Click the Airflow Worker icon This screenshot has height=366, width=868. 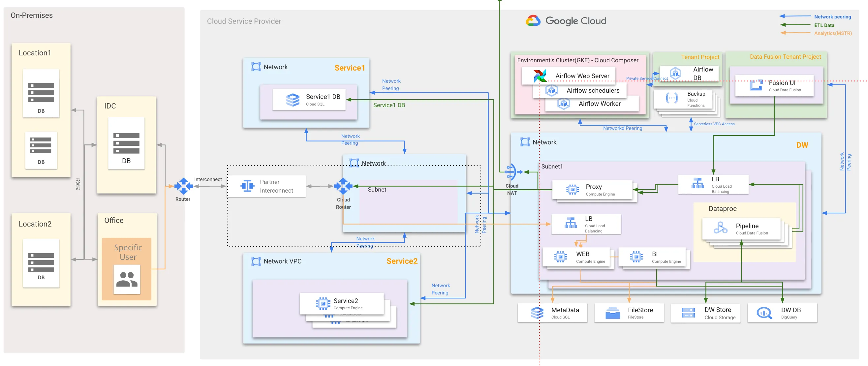(x=564, y=104)
